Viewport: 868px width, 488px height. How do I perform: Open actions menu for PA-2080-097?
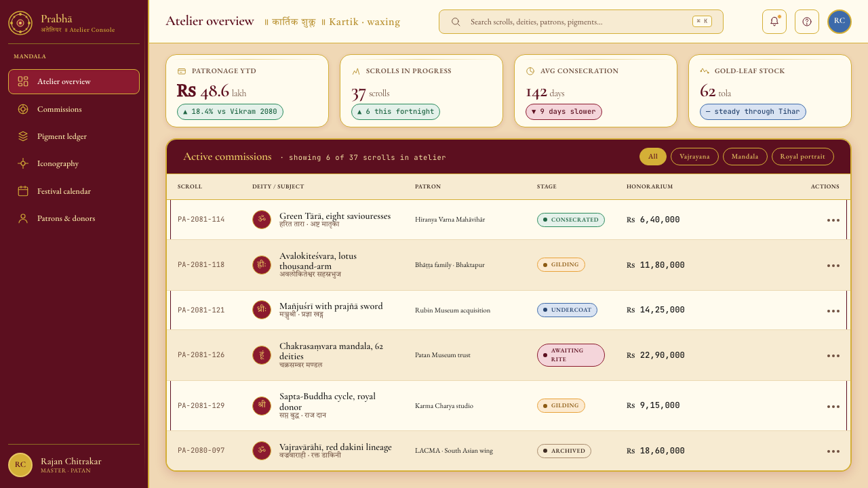(833, 451)
